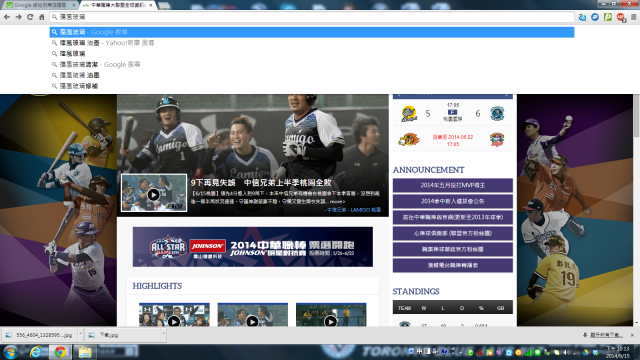Open the Windows Start menu
640x360 pixels.
(x=10, y=352)
